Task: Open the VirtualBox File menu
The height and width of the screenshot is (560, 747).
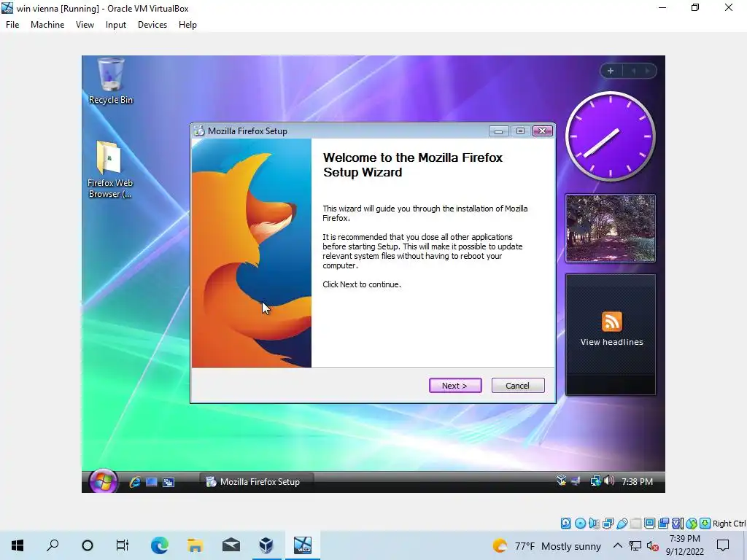Action: coord(12,25)
